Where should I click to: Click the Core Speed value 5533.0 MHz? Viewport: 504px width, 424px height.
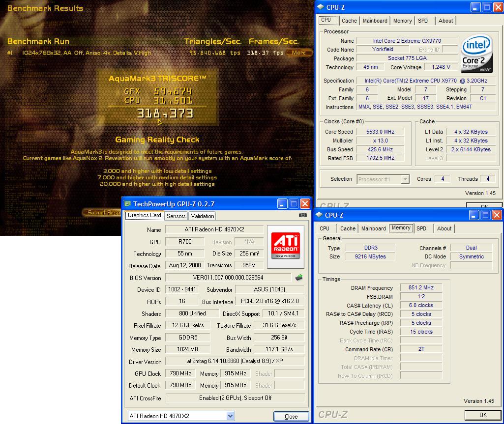click(380, 132)
